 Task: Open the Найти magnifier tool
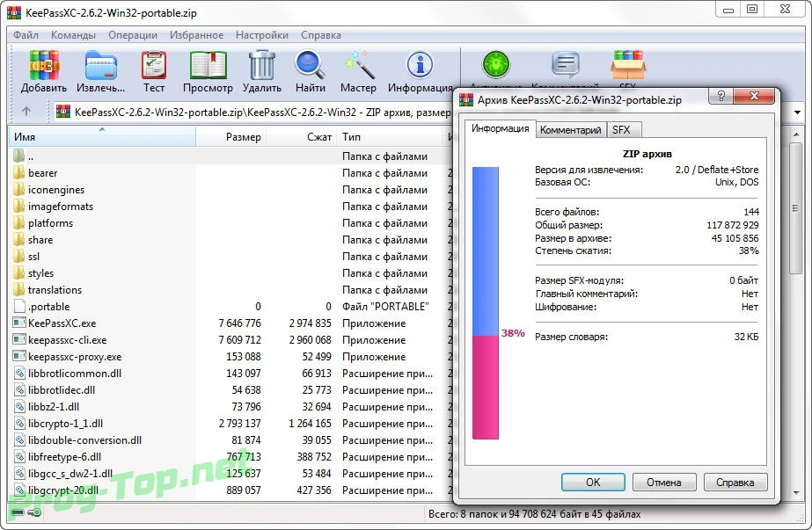click(311, 65)
